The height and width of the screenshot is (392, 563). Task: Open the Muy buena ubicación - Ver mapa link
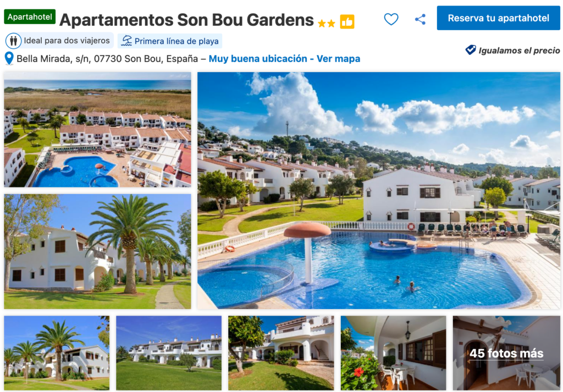284,58
